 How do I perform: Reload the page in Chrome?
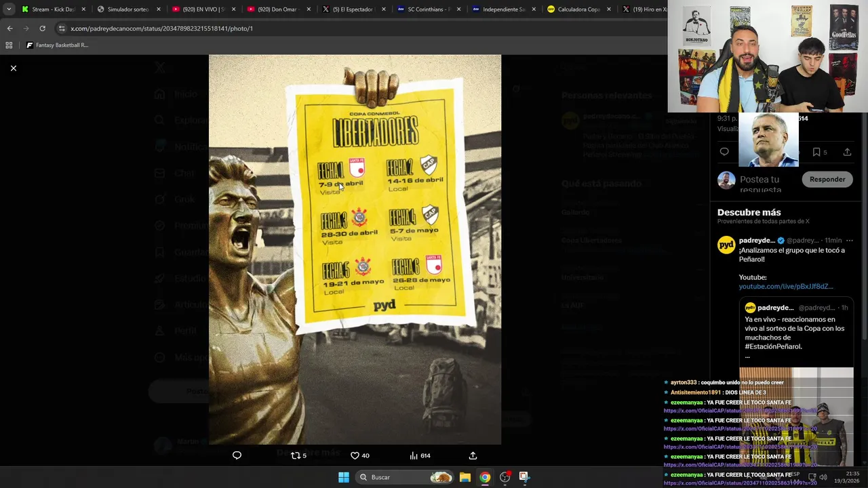(42, 28)
